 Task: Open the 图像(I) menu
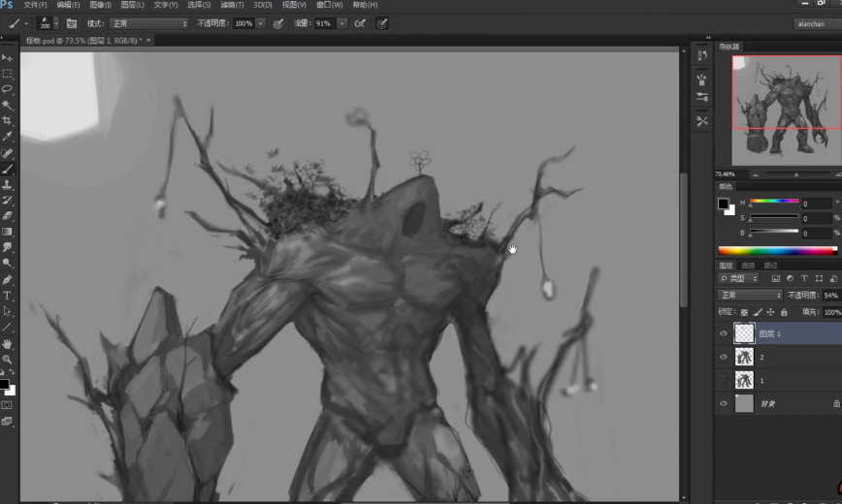pos(101,5)
